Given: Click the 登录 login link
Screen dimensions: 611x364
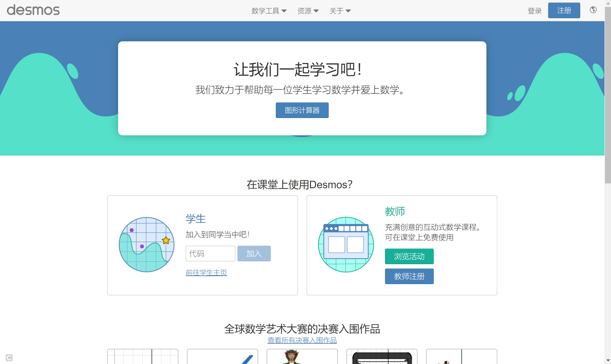Looking at the screenshot, I should coord(535,11).
